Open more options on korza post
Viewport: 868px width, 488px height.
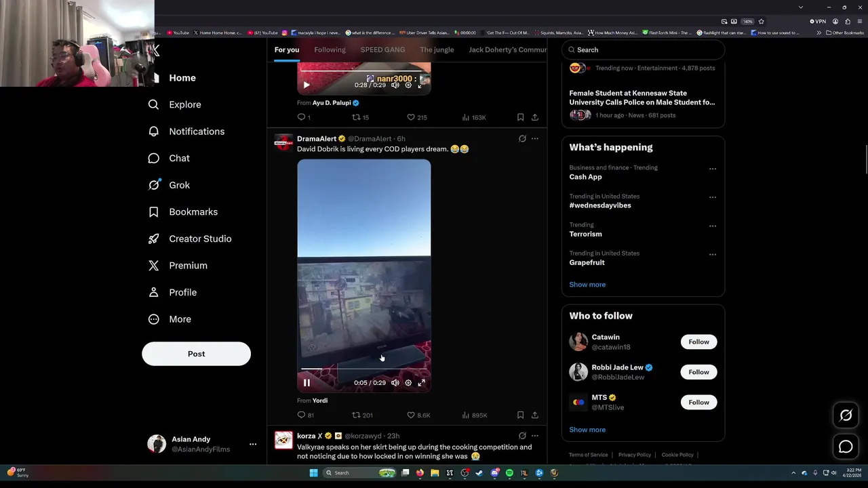point(535,436)
